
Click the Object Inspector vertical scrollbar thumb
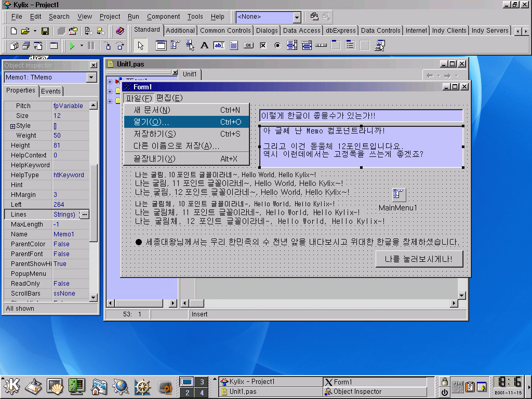(94, 203)
